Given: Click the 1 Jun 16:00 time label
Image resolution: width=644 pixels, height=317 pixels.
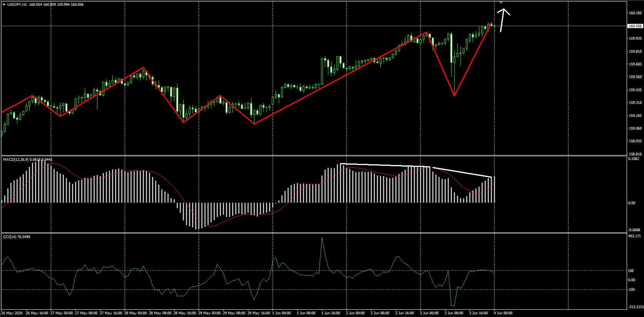Looking at the screenshot, I should [x=331, y=313].
